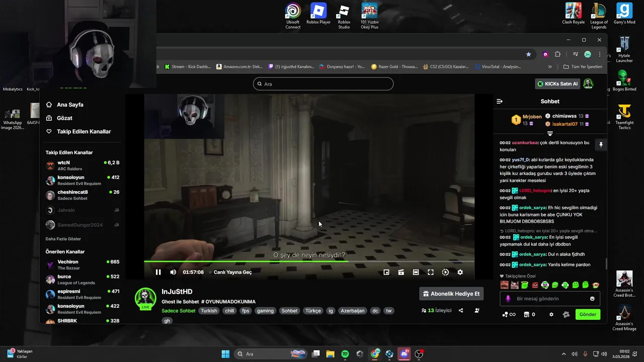Collapse the Sohbet chat panel
The width and height of the screenshot is (644, 362).
(500, 101)
